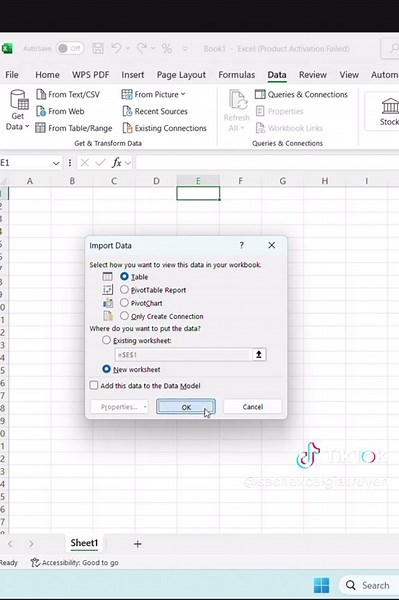Screen dimensions: 399x600
Task: Select column A header
Action: point(29,181)
